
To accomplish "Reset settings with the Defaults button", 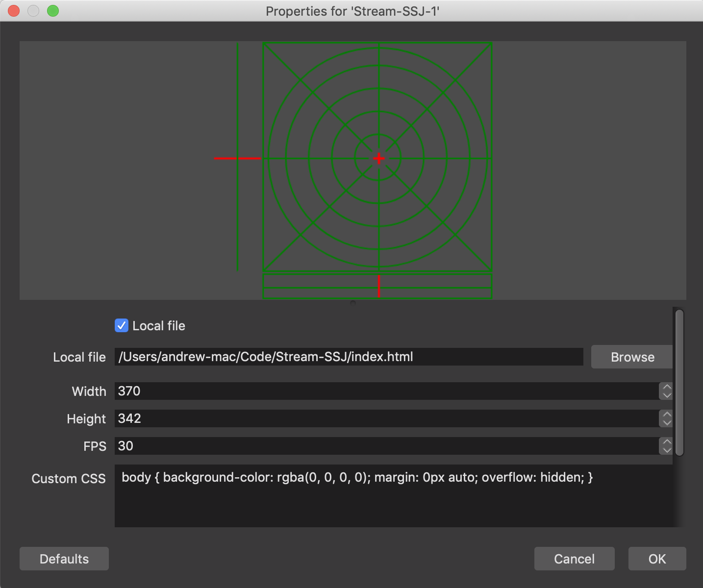I will [x=64, y=559].
